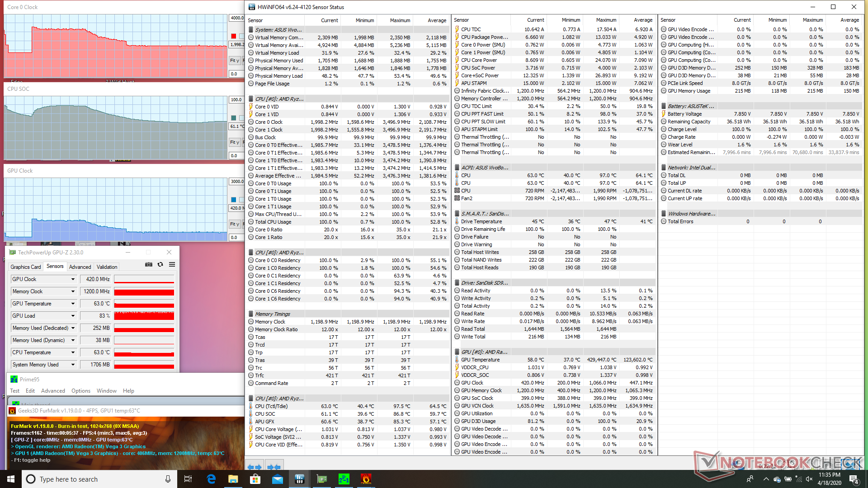Open the Validation tab in GPU-Z
The width and height of the screenshot is (868, 488).
107,267
